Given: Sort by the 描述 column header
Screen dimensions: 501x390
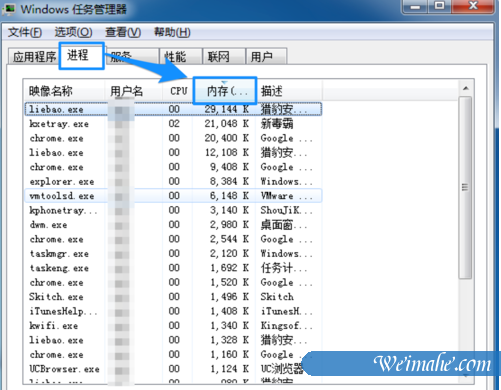Looking at the screenshot, I should pyautogui.click(x=289, y=91).
